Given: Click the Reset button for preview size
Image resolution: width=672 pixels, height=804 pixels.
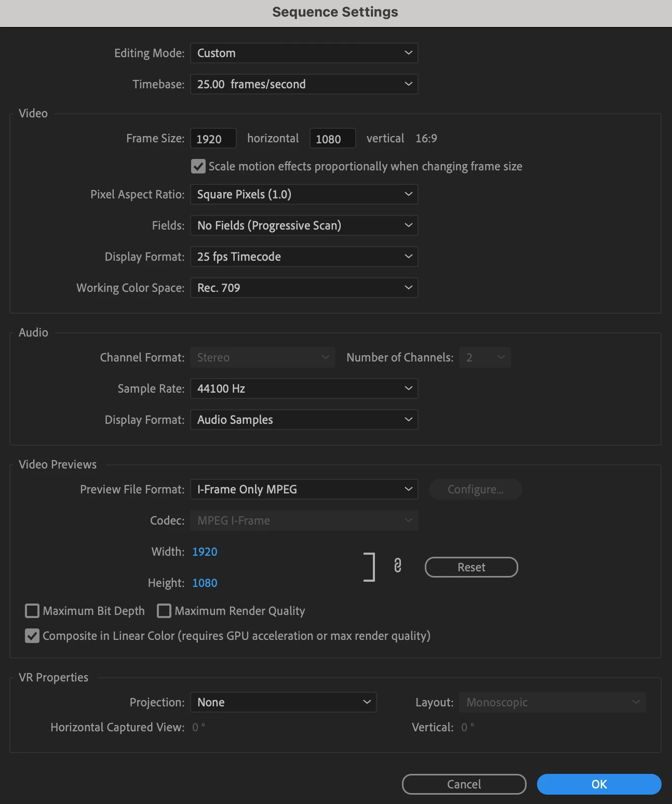Looking at the screenshot, I should (472, 567).
